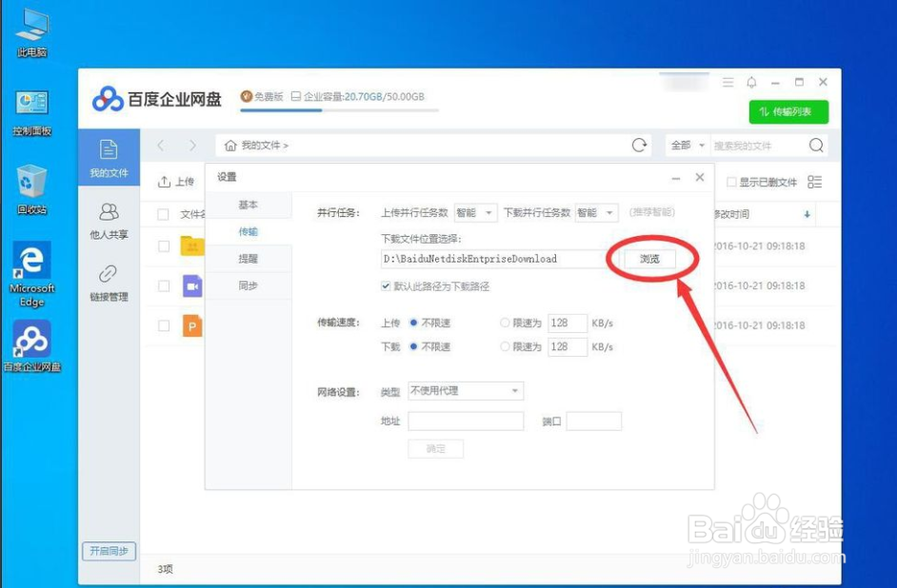This screenshot has height=588, width=897.
Task: Expand the 全部 filter dropdown
Action: point(687,145)
